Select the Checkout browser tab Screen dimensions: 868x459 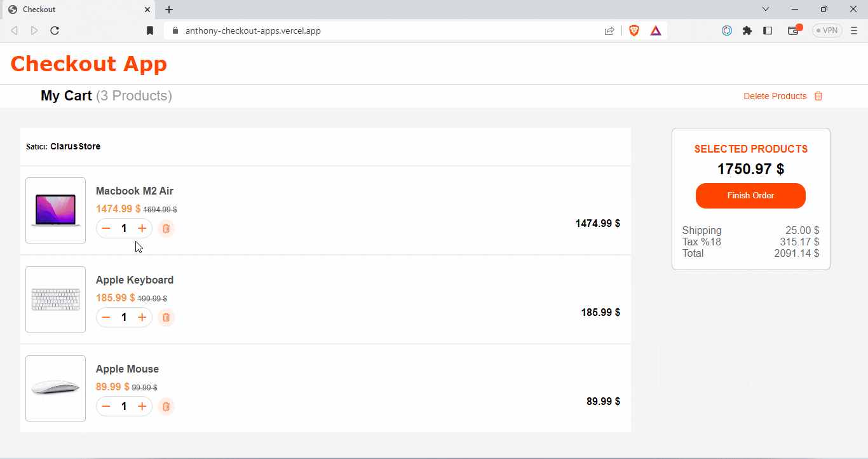78,10
